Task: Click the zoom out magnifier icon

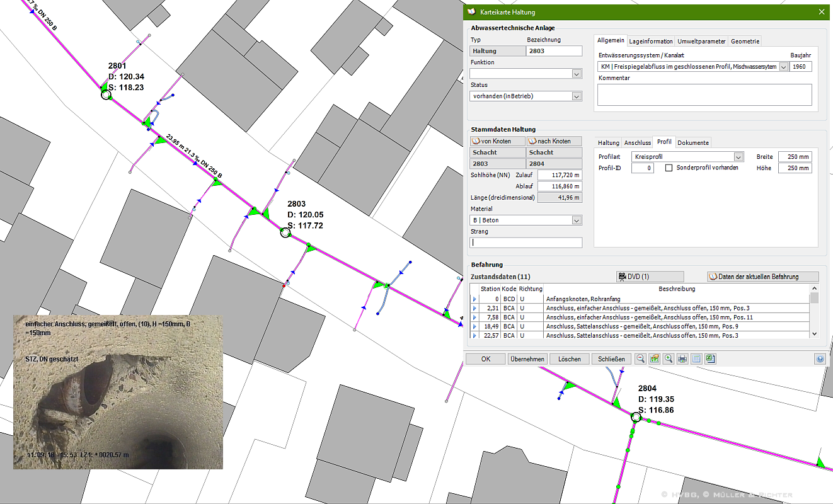Action: 640,358
